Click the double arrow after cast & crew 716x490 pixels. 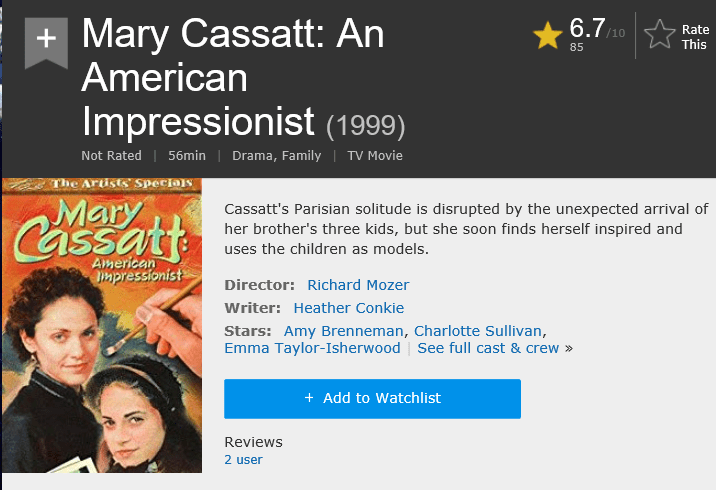[x=569, y=348]
